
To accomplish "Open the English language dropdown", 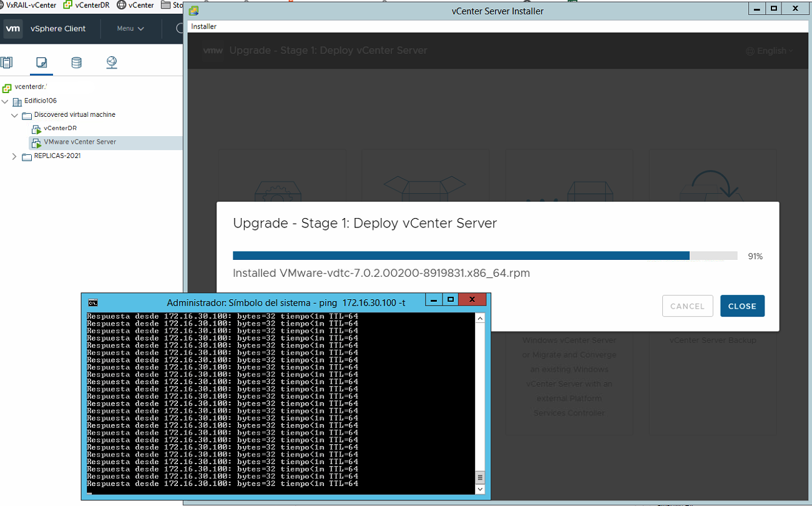I will [770, 51].
